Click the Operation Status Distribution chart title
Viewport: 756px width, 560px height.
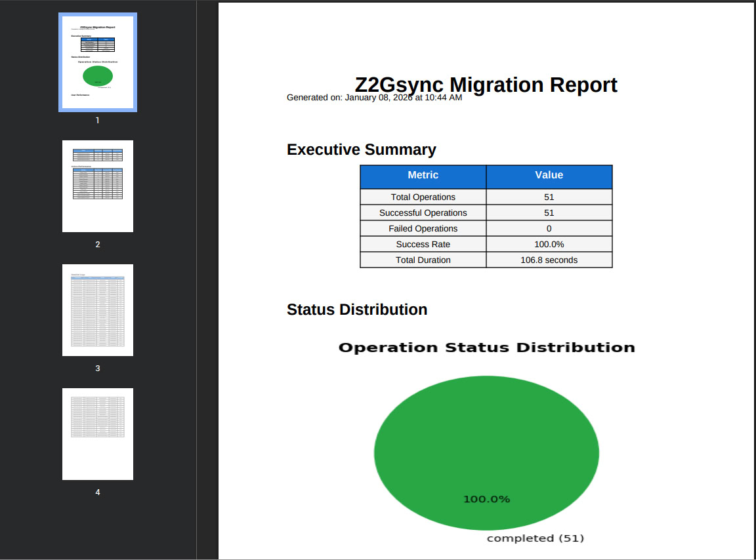point(486,347)
